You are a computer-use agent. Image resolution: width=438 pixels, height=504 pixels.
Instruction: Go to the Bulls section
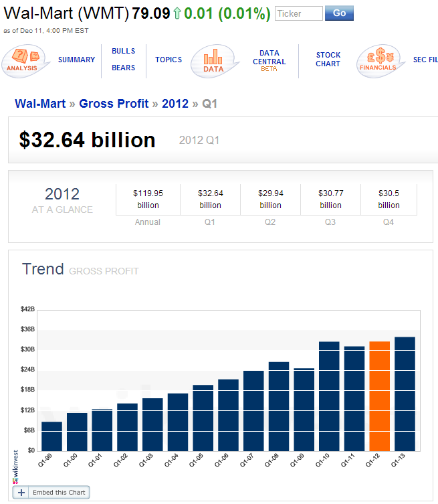click(123, 51)
